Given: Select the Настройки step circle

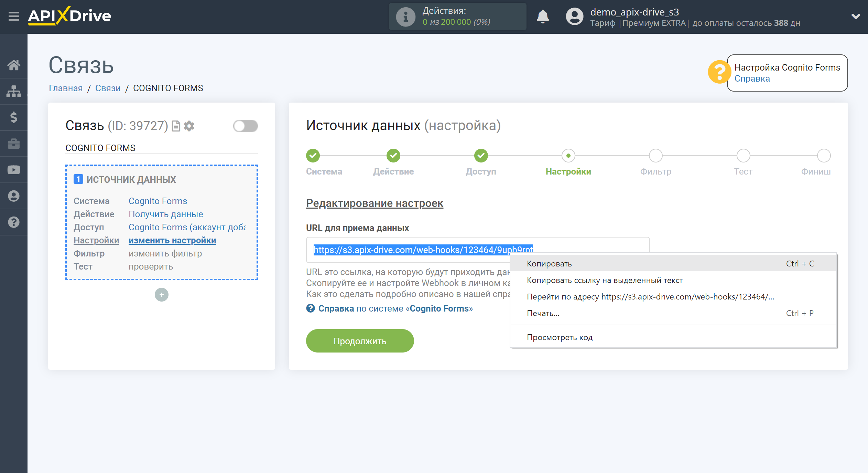Looking at the screenshot, I should [568, 156].
